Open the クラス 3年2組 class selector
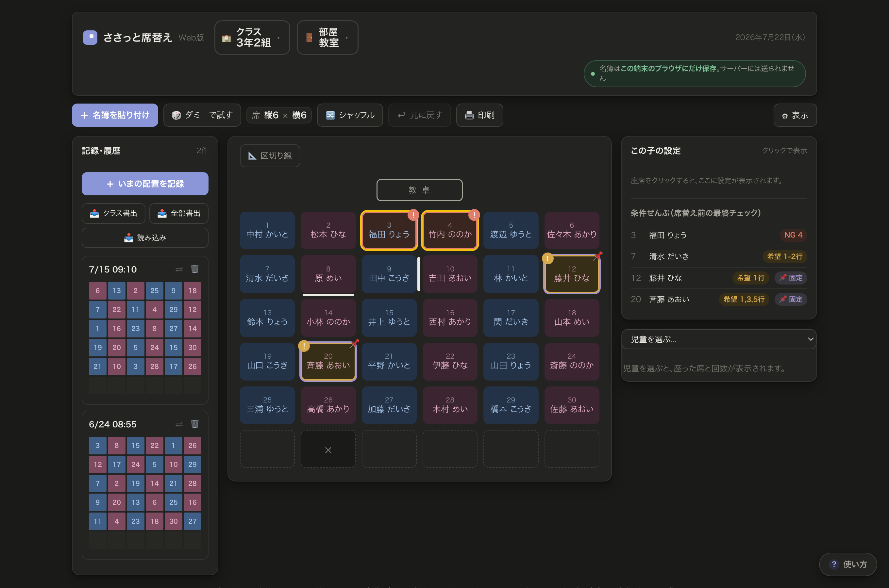889x588 pixels. click(252, 38)
